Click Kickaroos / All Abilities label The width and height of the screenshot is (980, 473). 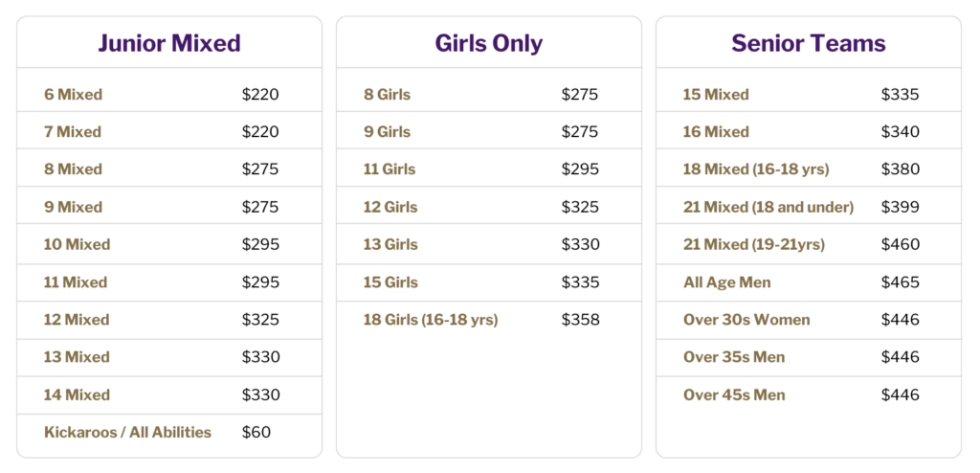(x=127, y=432)
